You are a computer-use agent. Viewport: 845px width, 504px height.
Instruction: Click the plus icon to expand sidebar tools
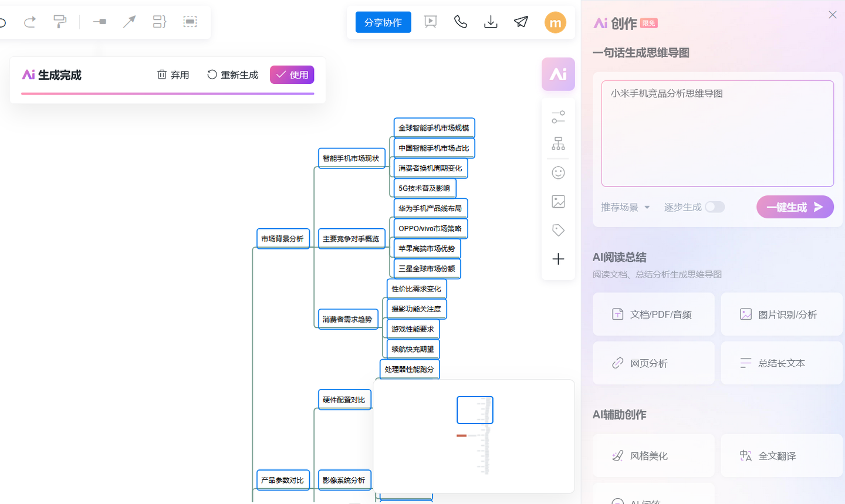click(558, 259)
